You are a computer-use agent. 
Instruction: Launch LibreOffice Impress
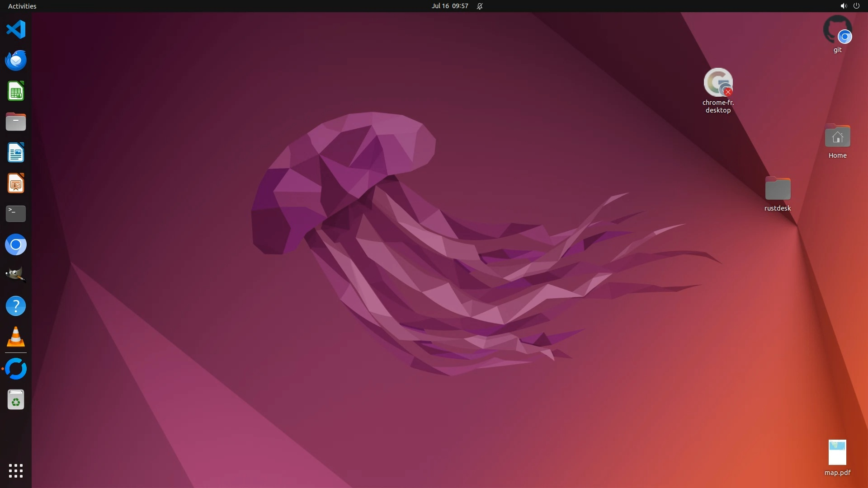coord(16,183)
